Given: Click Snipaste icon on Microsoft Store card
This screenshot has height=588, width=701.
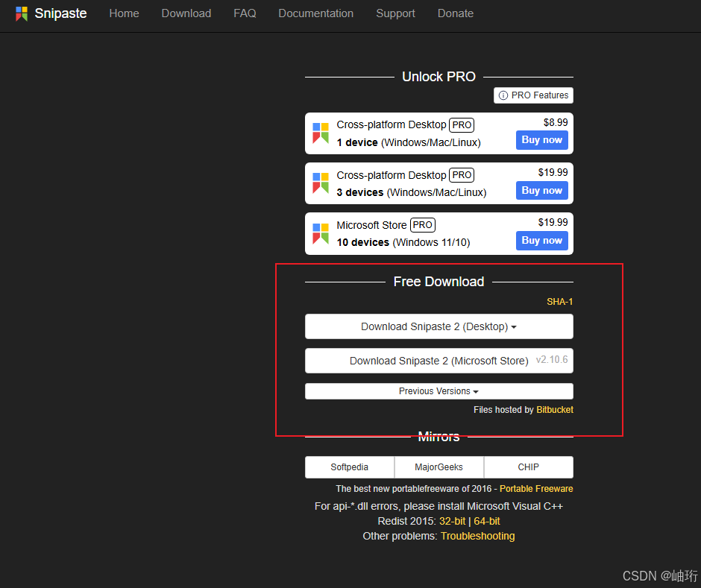Looking at the screenshot, I should pos(321,234).
